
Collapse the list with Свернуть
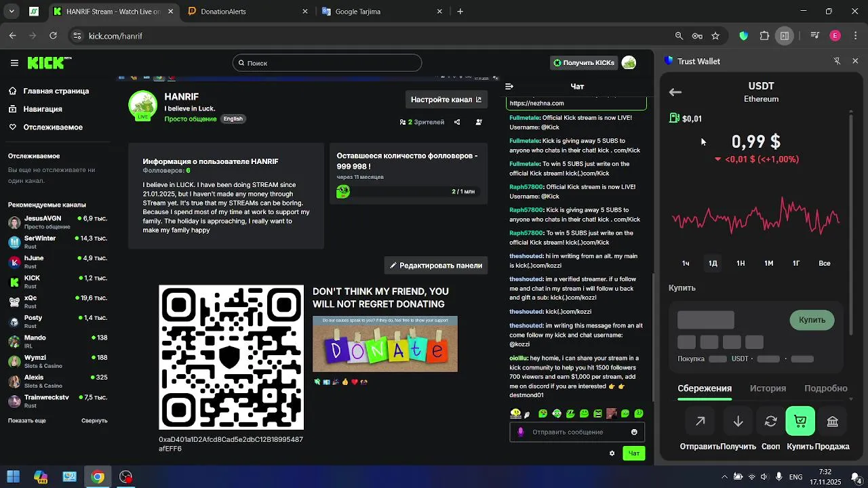coord(94,420)
